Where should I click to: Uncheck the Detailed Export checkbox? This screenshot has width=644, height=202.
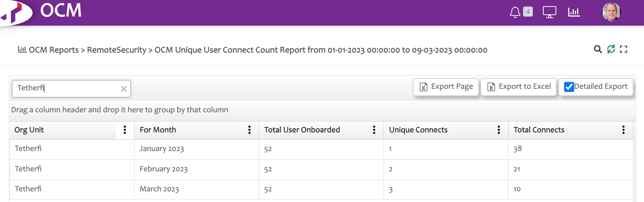[569, 87]
